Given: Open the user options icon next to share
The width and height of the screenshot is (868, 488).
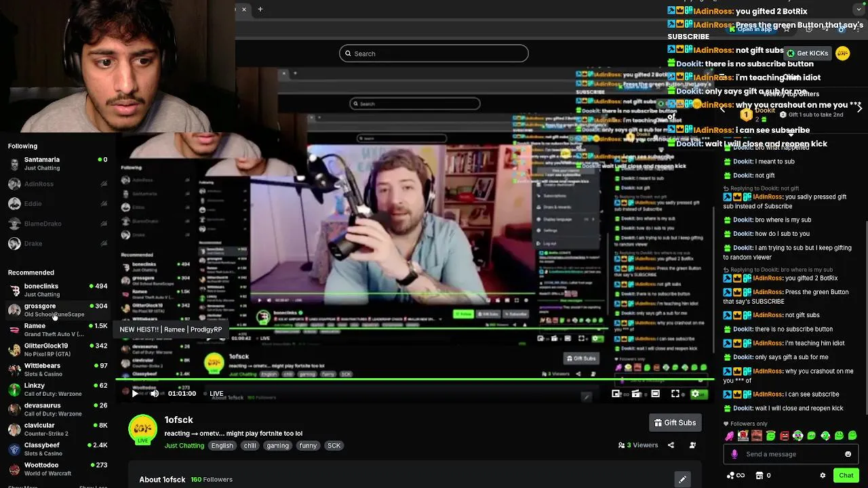Looking at the screenshot, I should pos(692,445).
